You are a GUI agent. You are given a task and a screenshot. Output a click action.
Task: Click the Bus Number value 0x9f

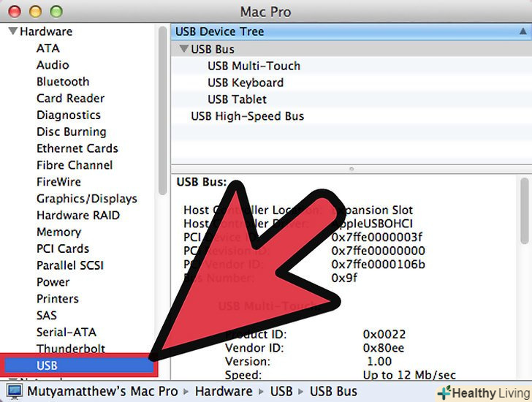coord(344,278)
